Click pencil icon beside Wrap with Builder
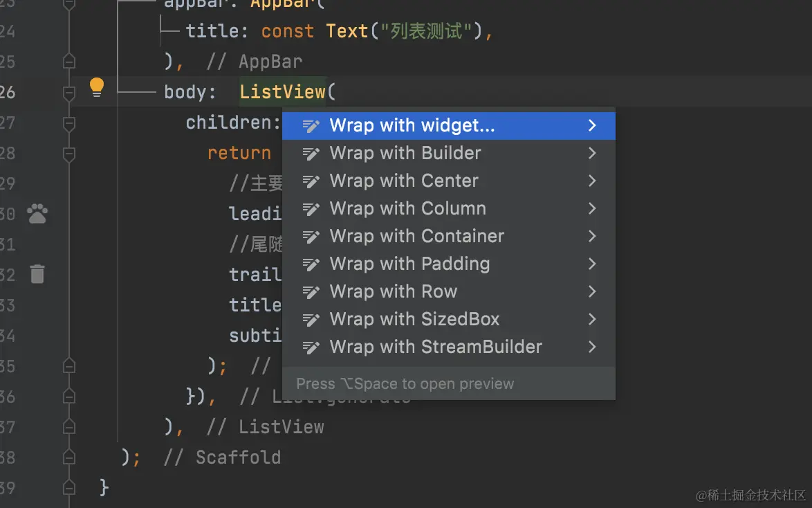 click(311, 154)
